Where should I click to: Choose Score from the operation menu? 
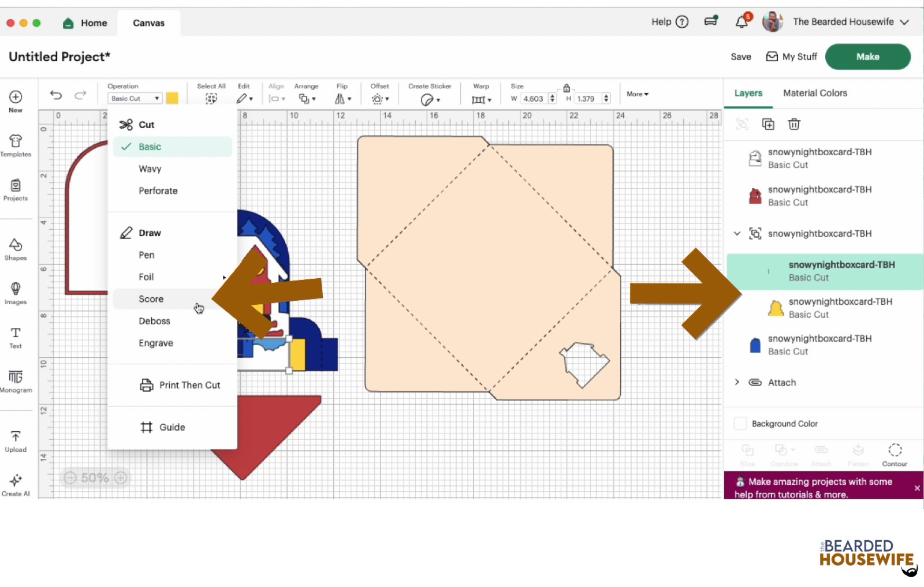(x=151, y=299)
